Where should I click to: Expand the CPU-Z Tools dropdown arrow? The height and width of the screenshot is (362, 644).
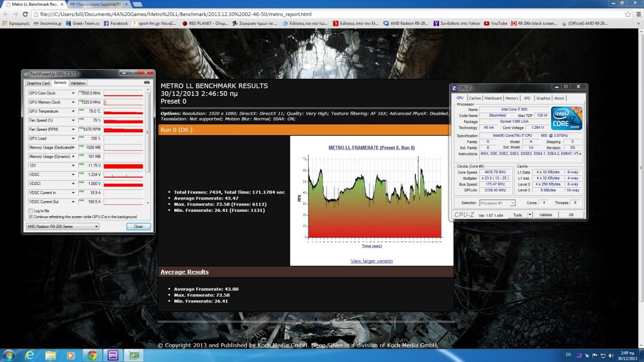pos(530,215)
